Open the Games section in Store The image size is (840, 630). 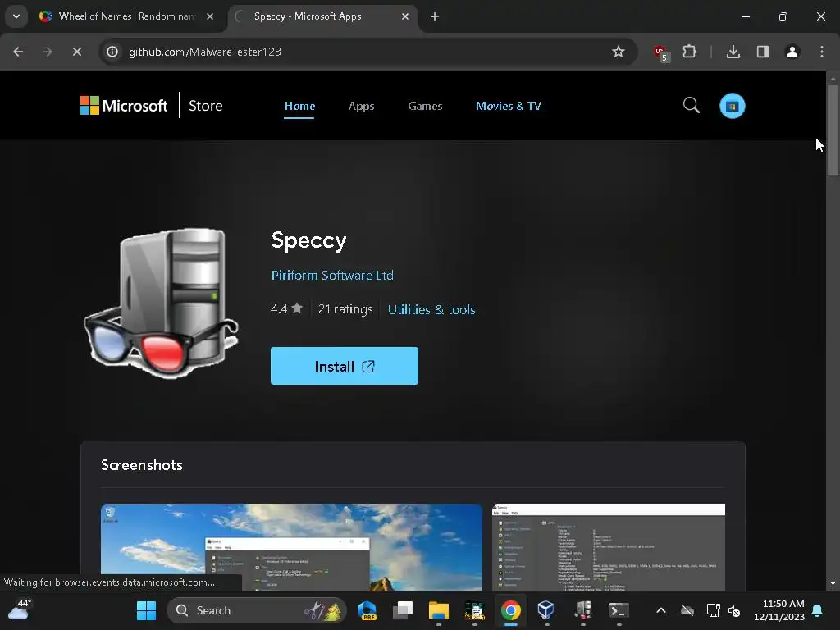coord(425,106)
